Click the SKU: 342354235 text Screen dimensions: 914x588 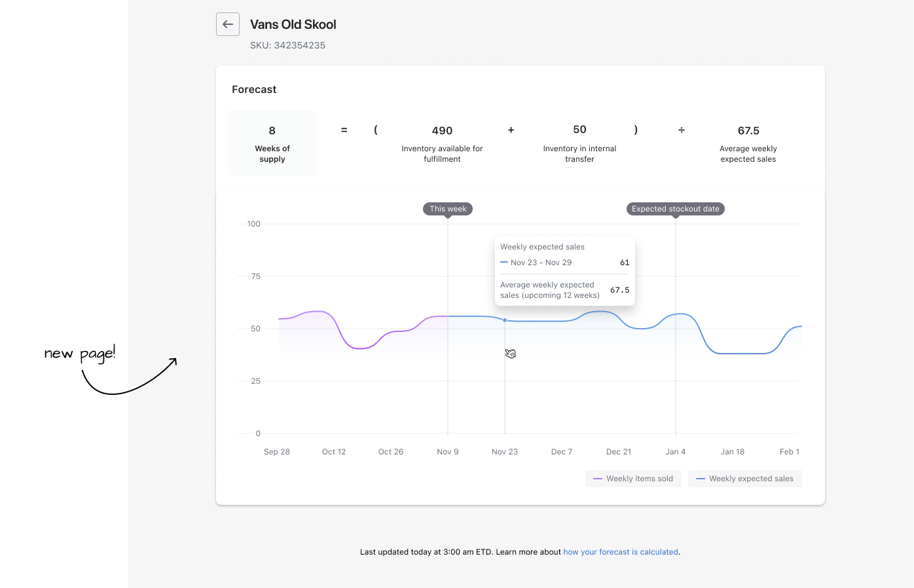(x=287, y=45)
